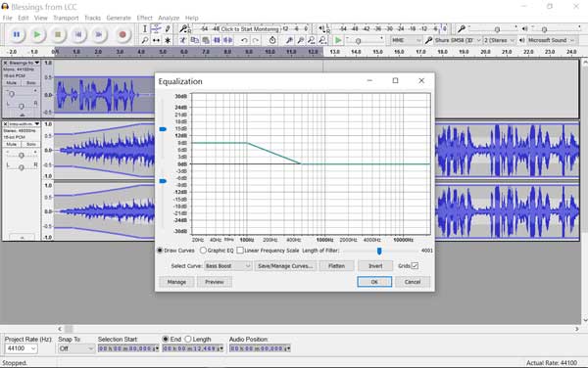The width and height of the screenshot is (588, 368).
Task: Click the Skip to End button
Action: [x=99, y=34]
